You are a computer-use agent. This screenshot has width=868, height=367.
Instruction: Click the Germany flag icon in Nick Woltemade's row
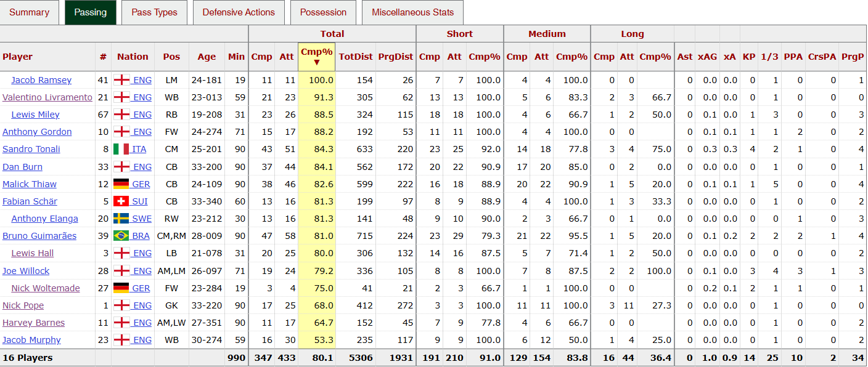tap(121, 288)
